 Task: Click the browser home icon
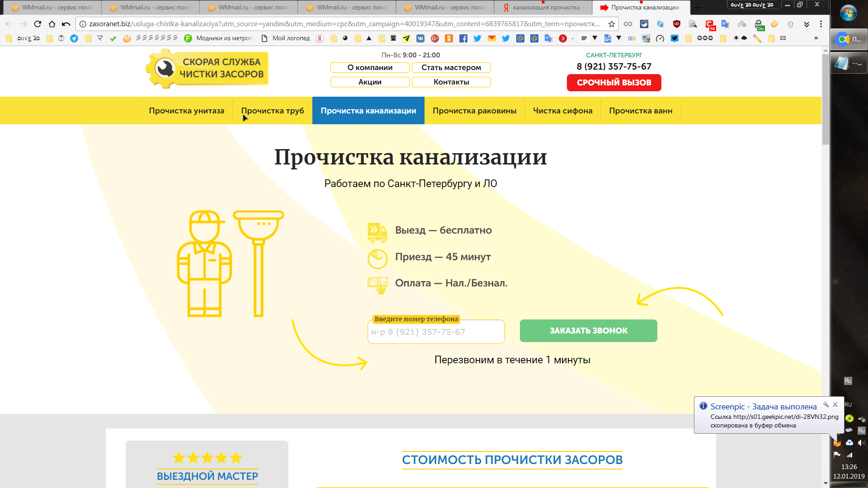click(52, 24)
